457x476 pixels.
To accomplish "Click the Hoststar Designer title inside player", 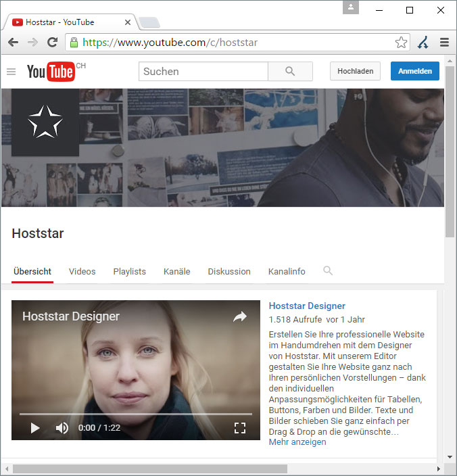I will pyautogui.click(x=71, y=316).
